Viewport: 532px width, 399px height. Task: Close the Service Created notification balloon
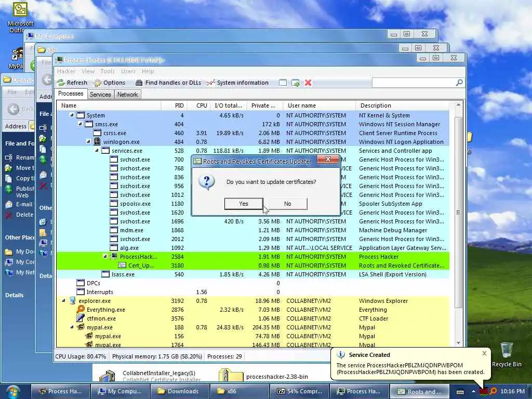click(x=484, y=353)
